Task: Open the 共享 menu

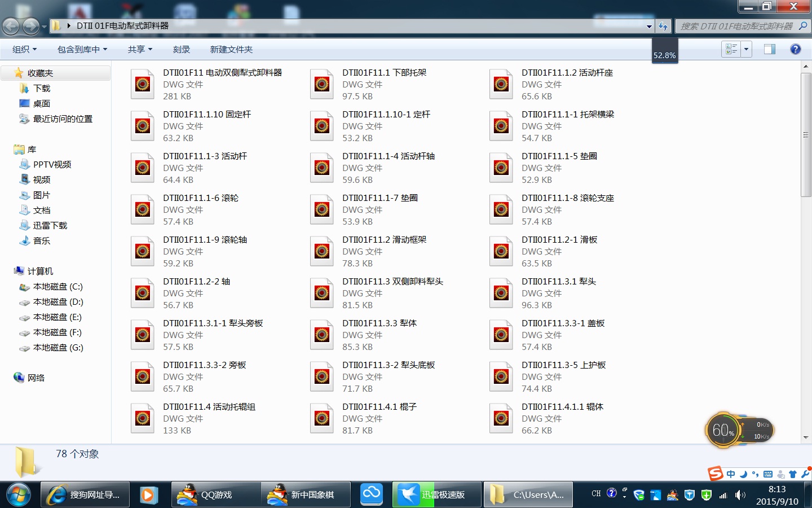Action: pyautogui.click(x=139, y=49)
